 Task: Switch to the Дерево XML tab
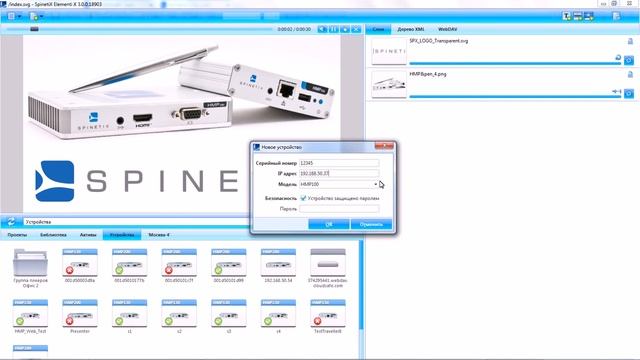(x=411, y=29)
